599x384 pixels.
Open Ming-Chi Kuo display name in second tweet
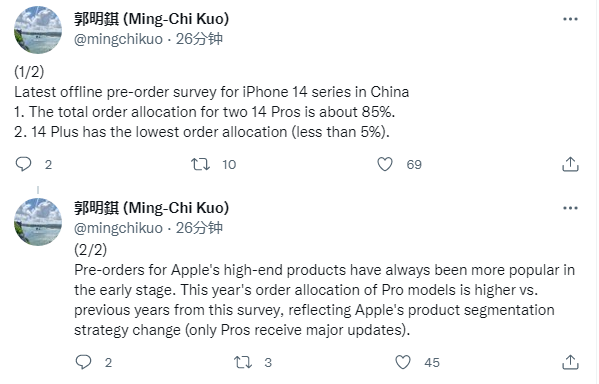152,207
